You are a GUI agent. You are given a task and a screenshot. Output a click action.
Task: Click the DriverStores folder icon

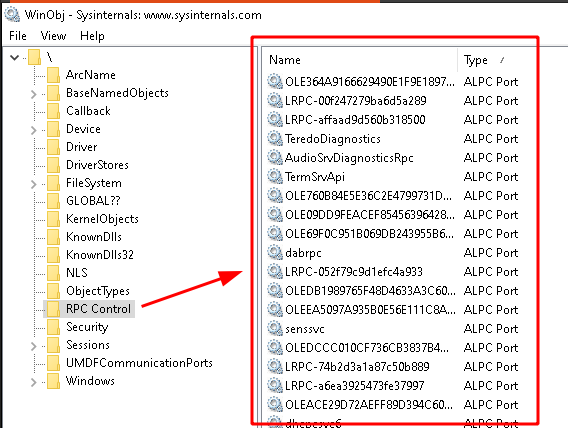tap(53, 165)
